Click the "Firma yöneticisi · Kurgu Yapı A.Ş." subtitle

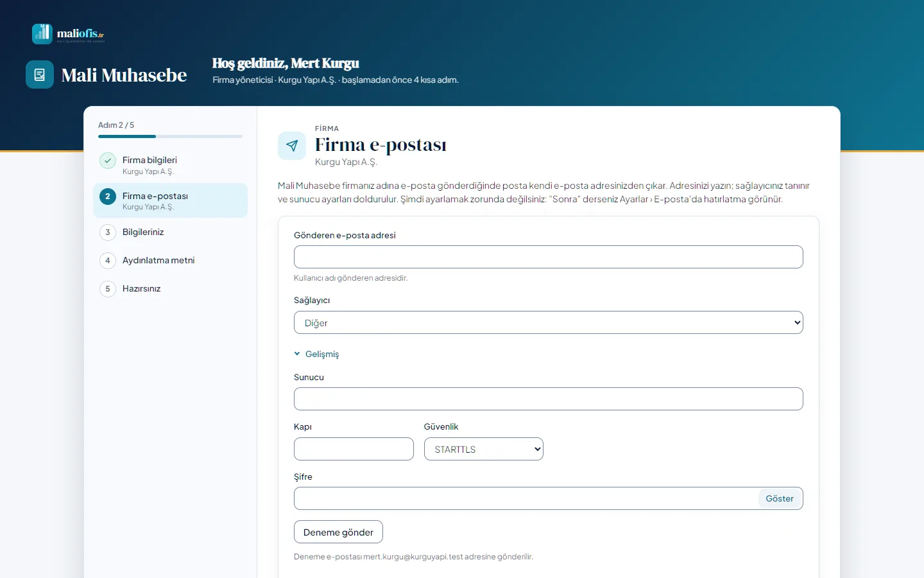pyautogui.click(x=274, y=80)
